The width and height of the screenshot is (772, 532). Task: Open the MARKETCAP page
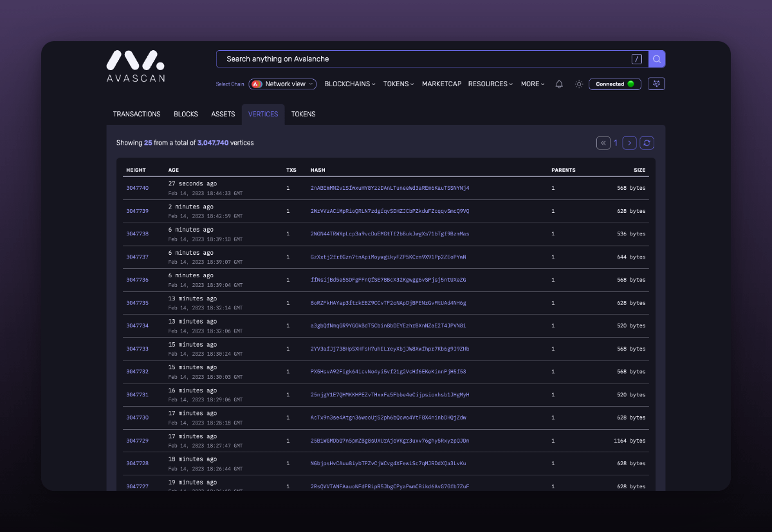pos(441,84)
